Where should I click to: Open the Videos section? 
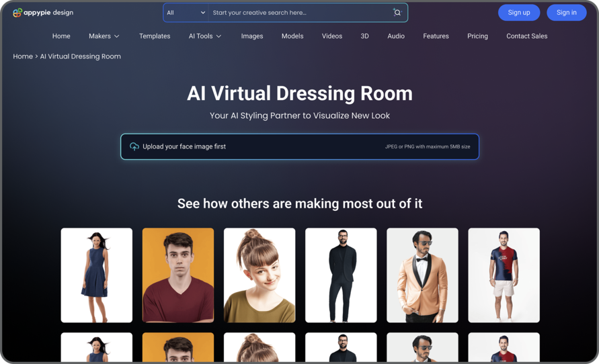coord(332,36)
